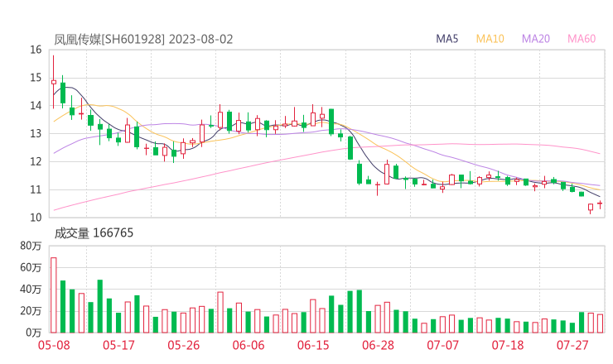
Task: Click the price axis label 15
Action: (36, 78)
